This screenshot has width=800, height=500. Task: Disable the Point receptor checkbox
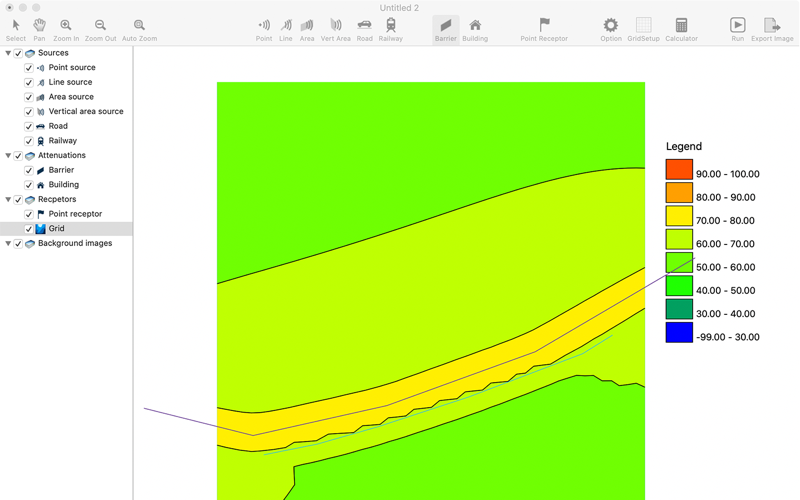tap(29, 214)
